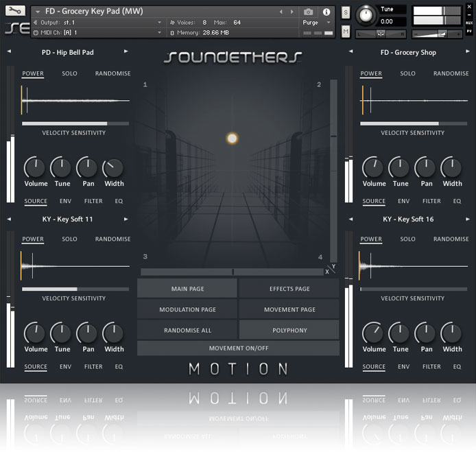Click the camera snapshot icon

tap(309, 12)
